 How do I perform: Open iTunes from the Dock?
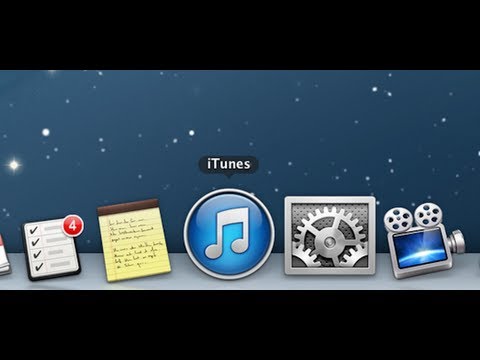pyautogui.click(x=229, y=234)
